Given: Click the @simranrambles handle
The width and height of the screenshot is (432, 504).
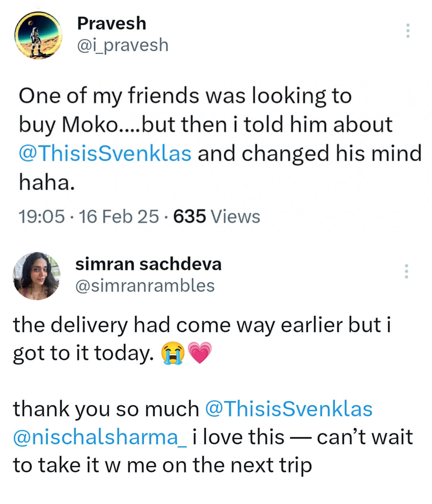Looking at the screenshot, I should coord(145,285).
